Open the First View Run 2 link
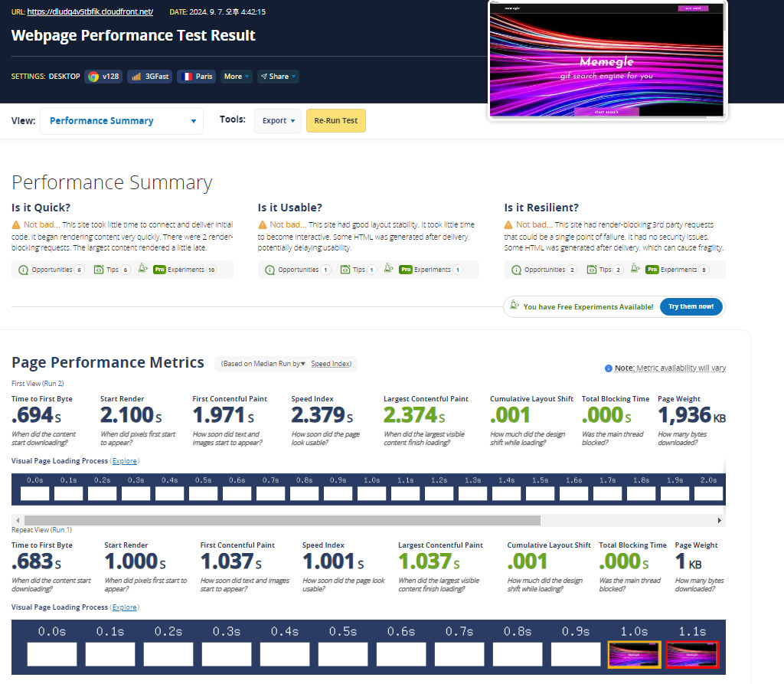The height and width of the screenshot is (684, 784). click(53, 384)
